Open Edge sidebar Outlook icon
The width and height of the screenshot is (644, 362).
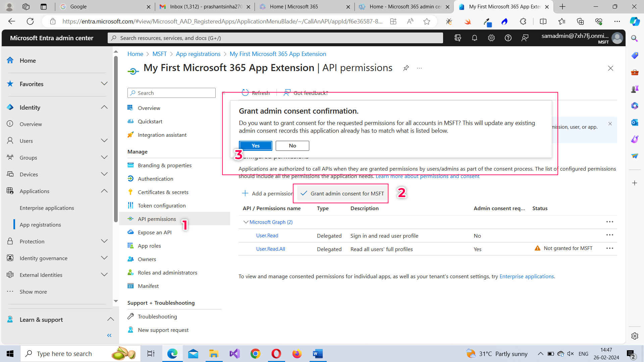tap(635, 122)
